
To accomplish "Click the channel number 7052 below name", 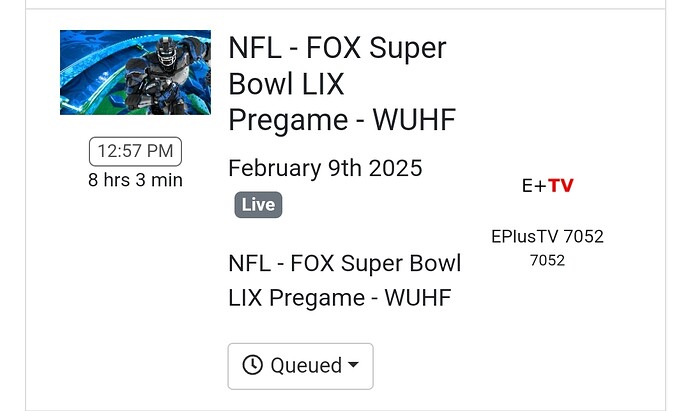I will 547,261.
